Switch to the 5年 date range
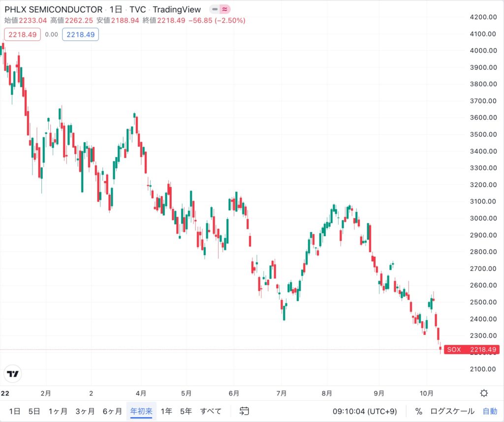Viewport: 504px width, 422px height. click(x=186, y=411)
